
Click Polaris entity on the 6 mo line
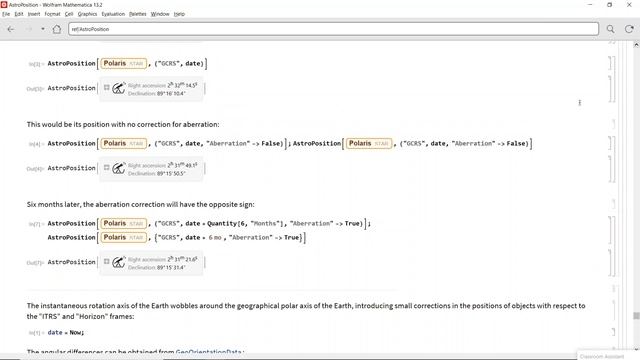[123, 237]
